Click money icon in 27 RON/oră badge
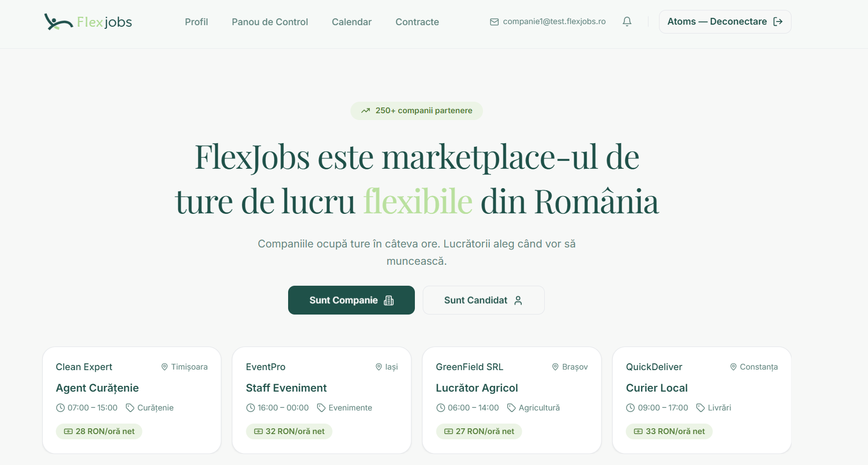Screen dimensions: 868x465 tap(448, 431)
